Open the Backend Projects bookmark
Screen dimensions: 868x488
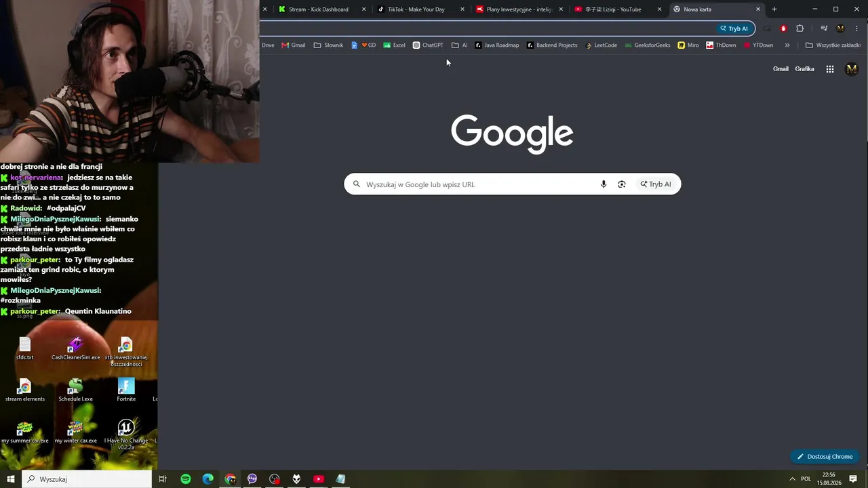coord(552,45)
